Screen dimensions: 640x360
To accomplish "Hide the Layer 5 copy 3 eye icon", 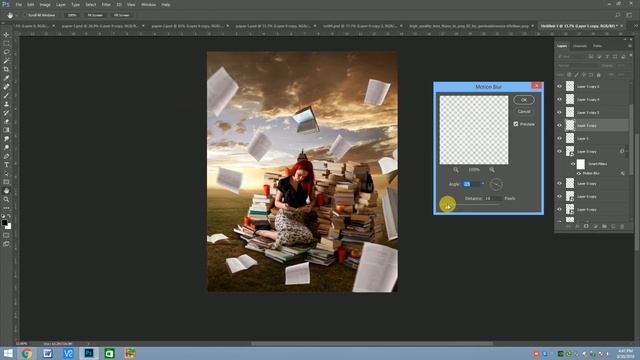I will (x=560, y=112).
